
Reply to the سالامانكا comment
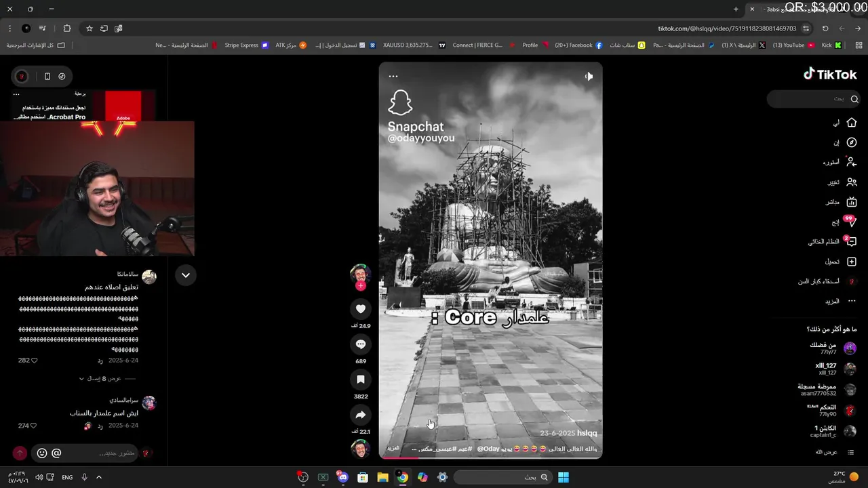(x=100, y=361)
